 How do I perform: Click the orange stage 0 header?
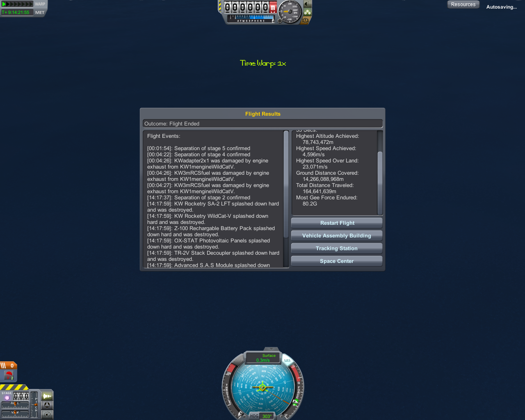8,365
